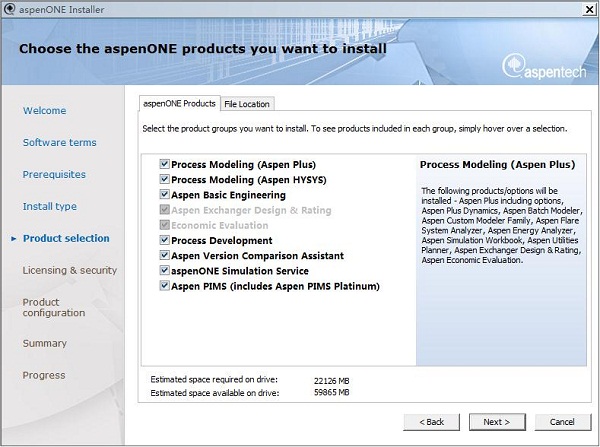Click the 59865 MB available space value

tap(331, 392)
